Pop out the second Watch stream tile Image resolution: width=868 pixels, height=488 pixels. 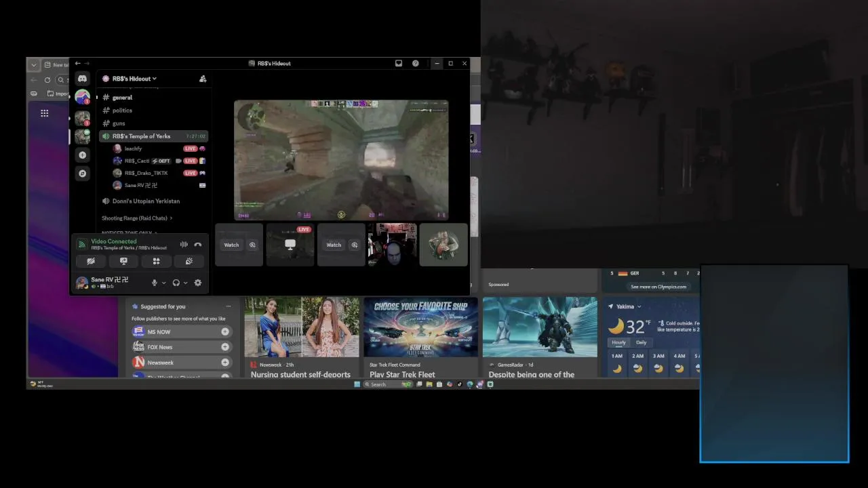[354, 245]
